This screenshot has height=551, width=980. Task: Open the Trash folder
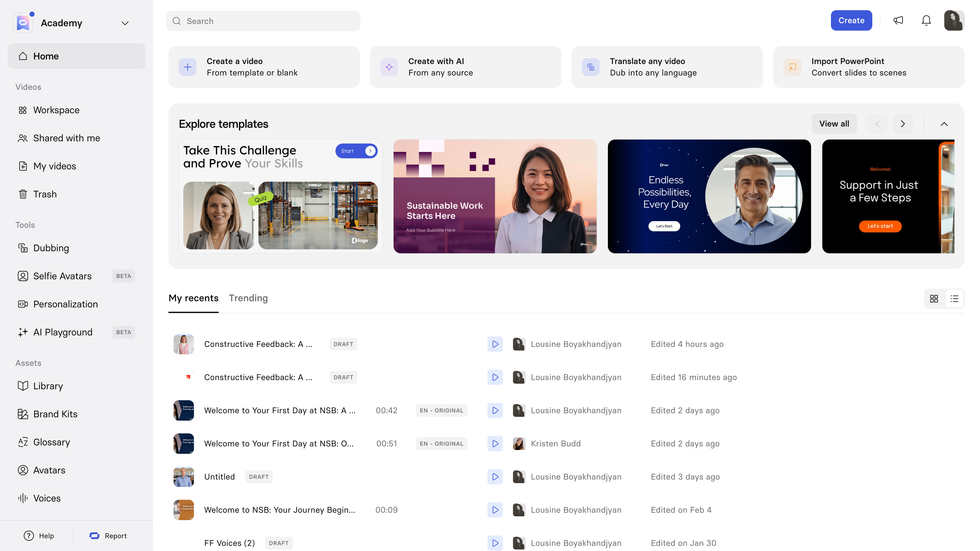pyautogui.click(x=45, y=194)
